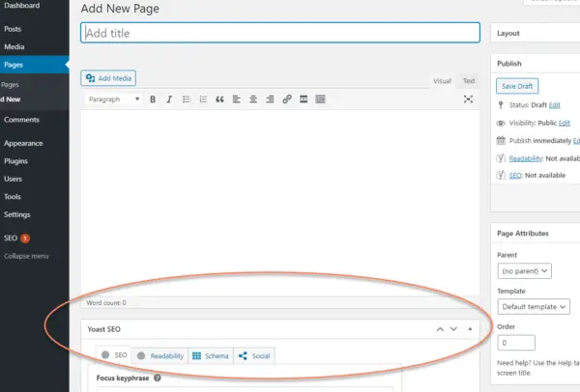Enable distraction-free fullscreen mode

point(468,99)
